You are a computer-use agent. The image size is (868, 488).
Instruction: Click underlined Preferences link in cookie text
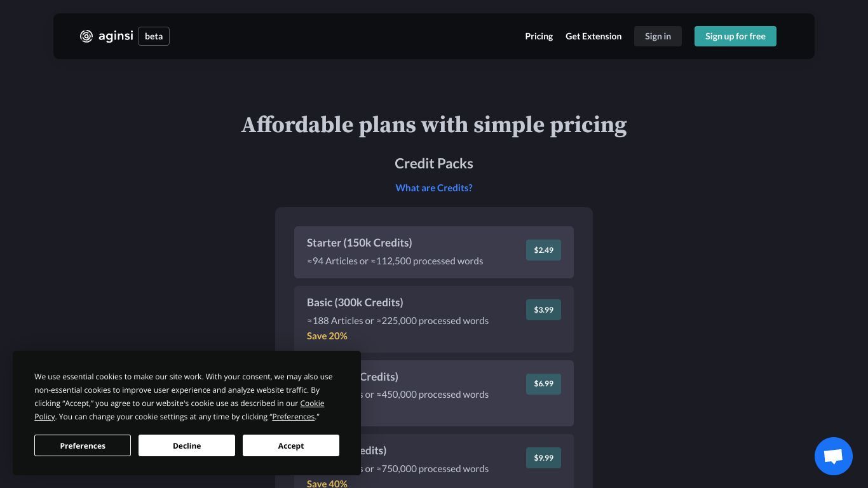pyautogui.click(x=294, y=417)
